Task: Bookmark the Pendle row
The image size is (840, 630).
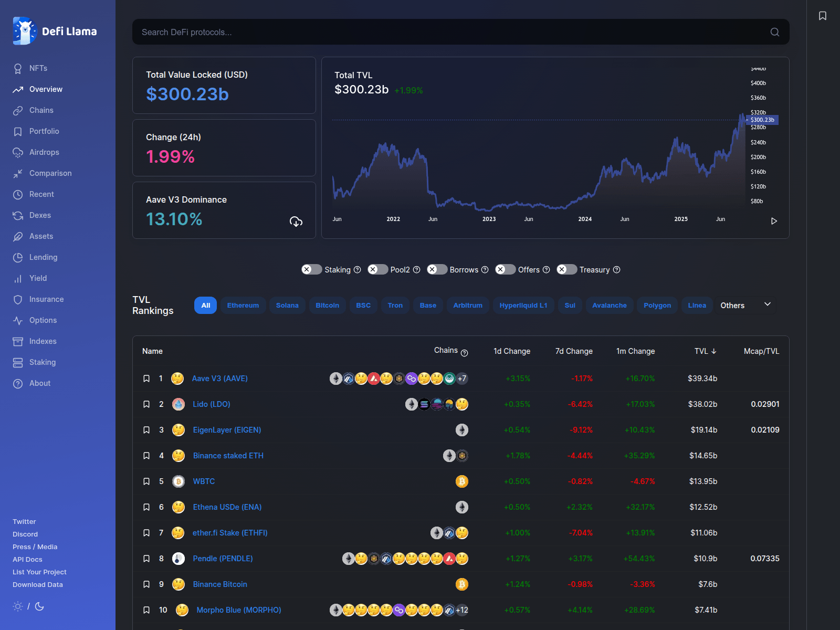Action: coord(146,559)
